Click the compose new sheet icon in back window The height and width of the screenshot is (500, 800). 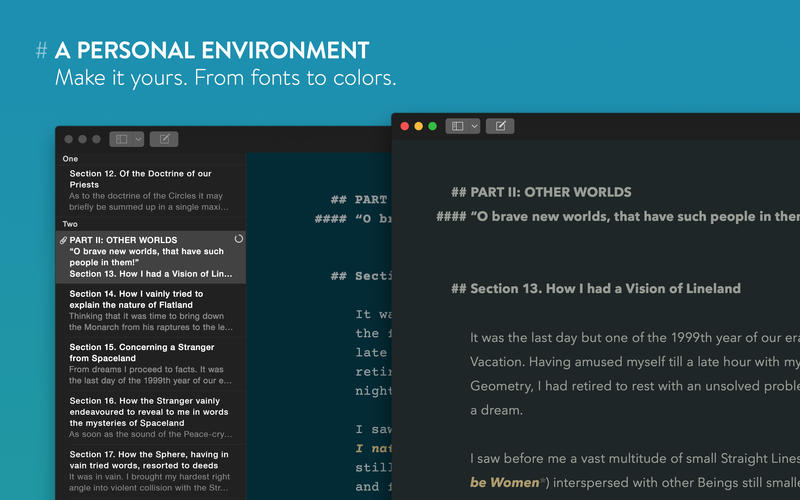[165, 139]
